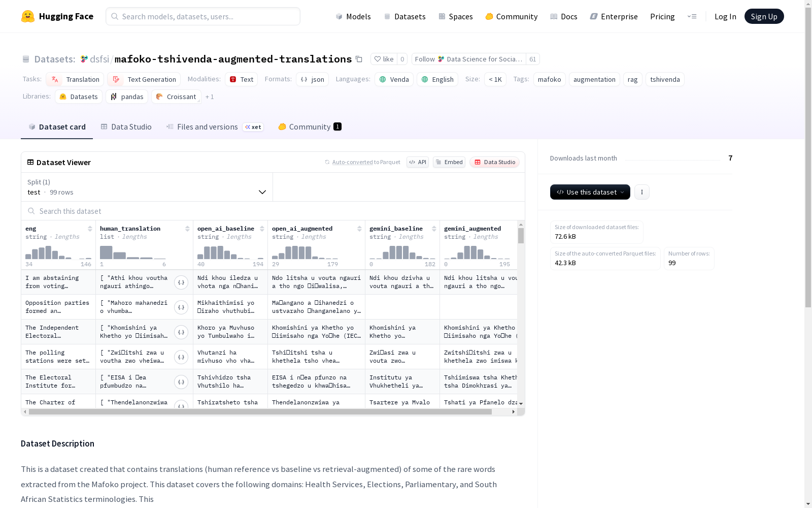Click the Translation task tag
812x508 pixels.
pyautogui.click(x=75, y=79)
